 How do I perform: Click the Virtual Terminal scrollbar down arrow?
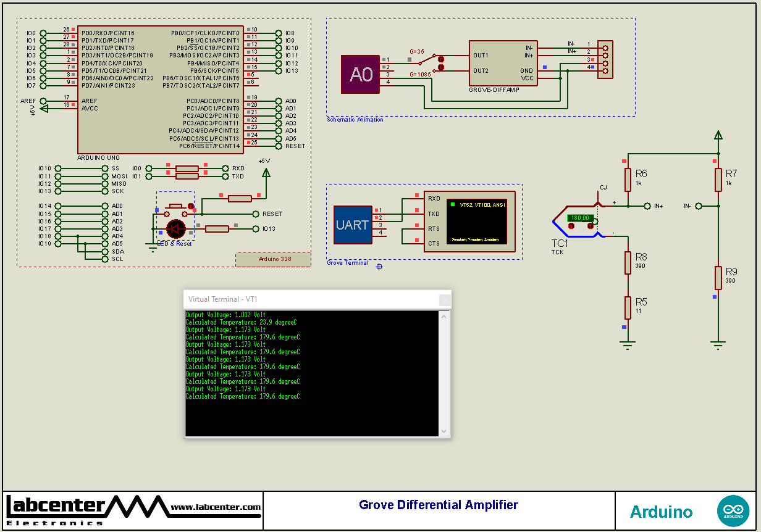click(444, 432)
